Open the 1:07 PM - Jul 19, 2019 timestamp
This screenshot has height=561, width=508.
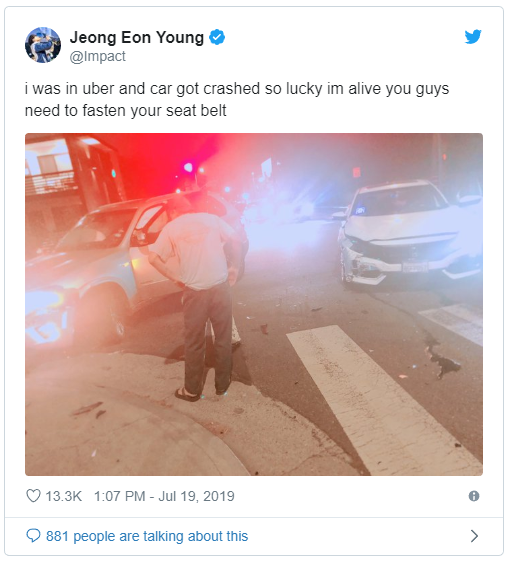click(x=164, y=496)
